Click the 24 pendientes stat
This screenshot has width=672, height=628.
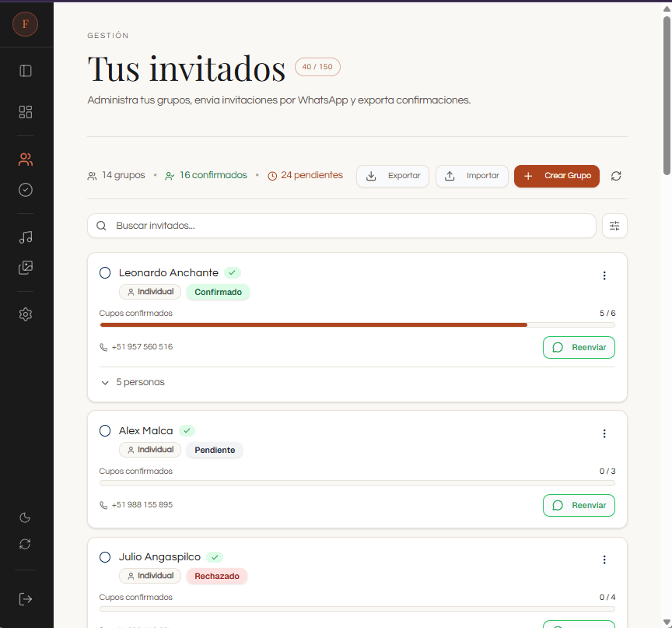(305, 175)
